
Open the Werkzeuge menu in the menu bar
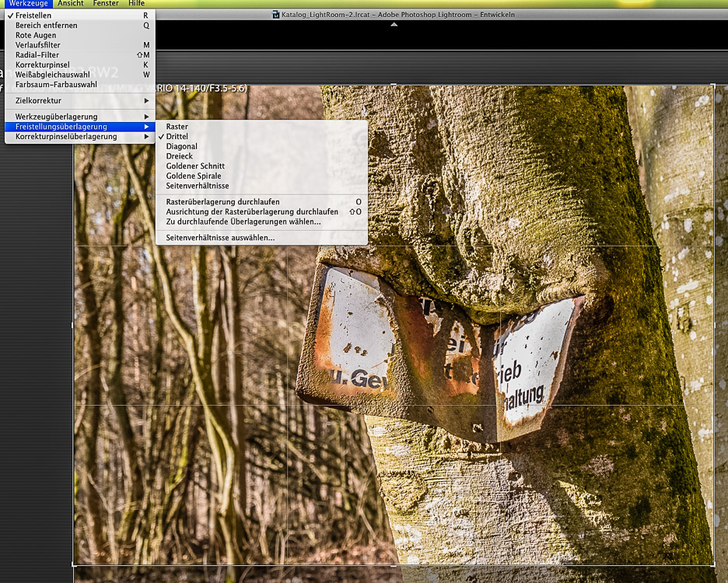click(28, 4)
